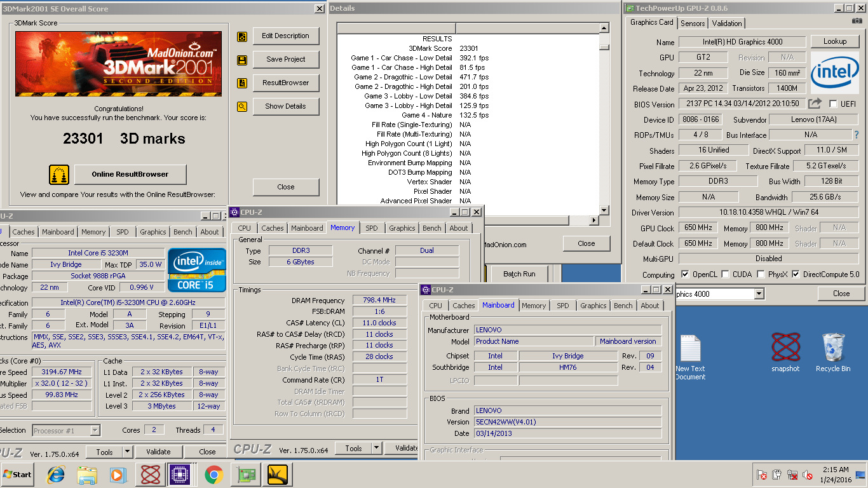This screenshot has width=868, height=488.
Task: Click Details window horizontal scrollbar right arrow
Action: pos(594,220)
